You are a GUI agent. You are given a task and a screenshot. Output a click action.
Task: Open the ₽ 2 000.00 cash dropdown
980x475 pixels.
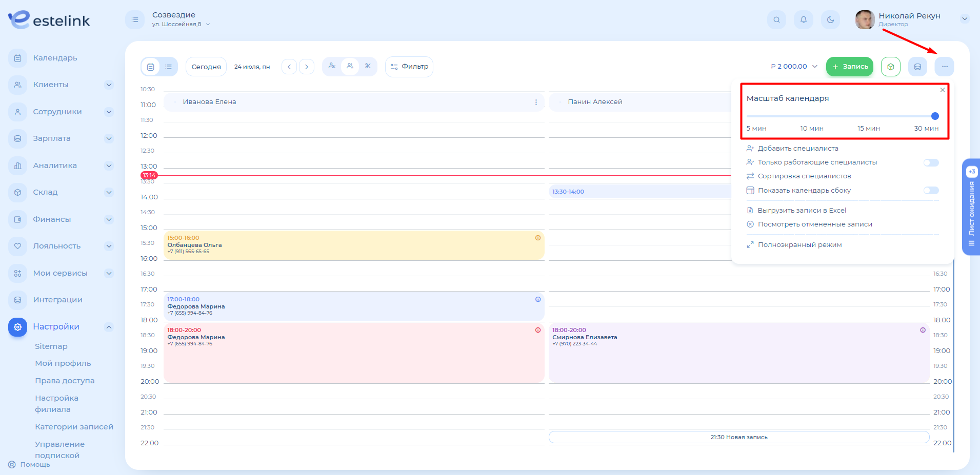[x=793, y=67]
